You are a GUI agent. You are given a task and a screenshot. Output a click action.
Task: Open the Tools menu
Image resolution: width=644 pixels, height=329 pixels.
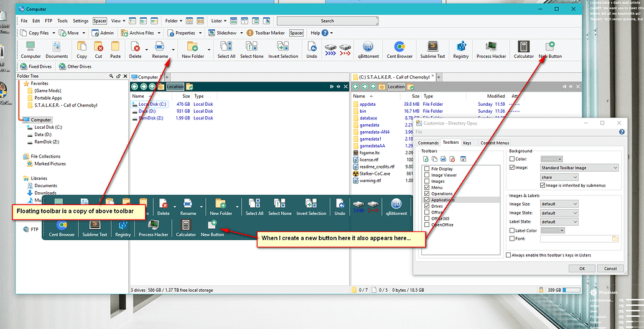pos(62,21)
